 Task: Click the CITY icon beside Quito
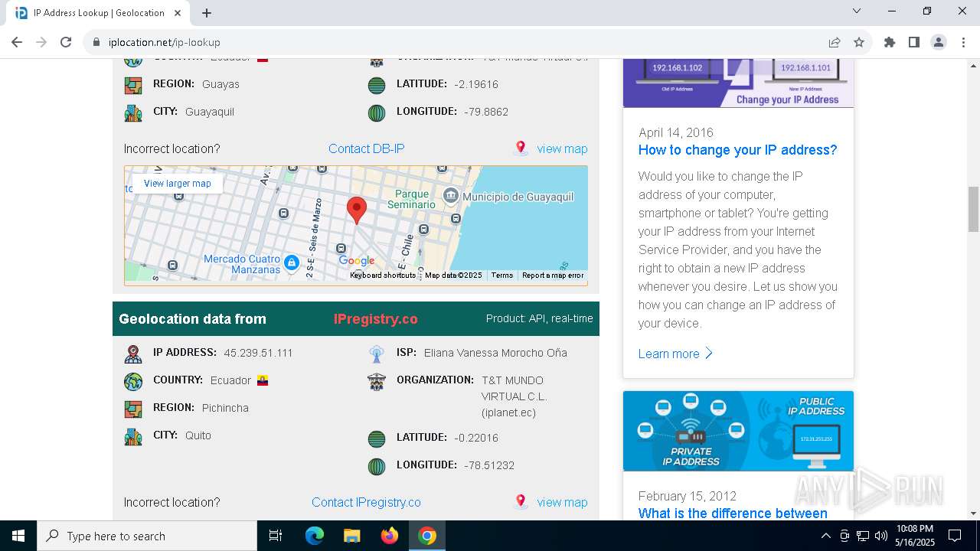tap(133, 436)
